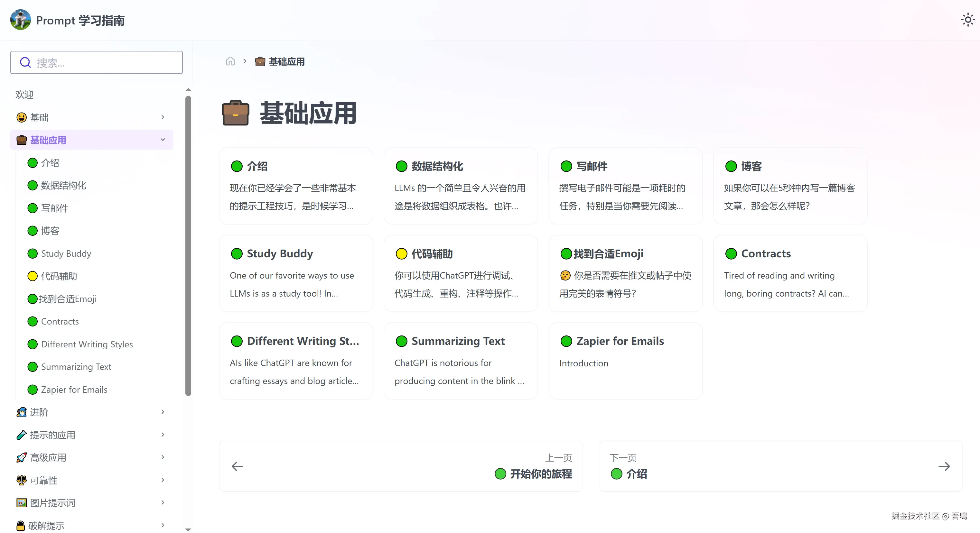980x533 pixels.
Task: Click the right arrow next-page icon
Action: pyautogui.click(x=944, y=466)
